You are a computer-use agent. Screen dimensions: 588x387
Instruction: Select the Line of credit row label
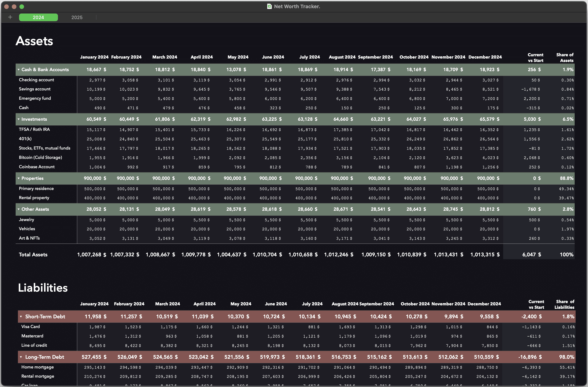coord(34,345)
